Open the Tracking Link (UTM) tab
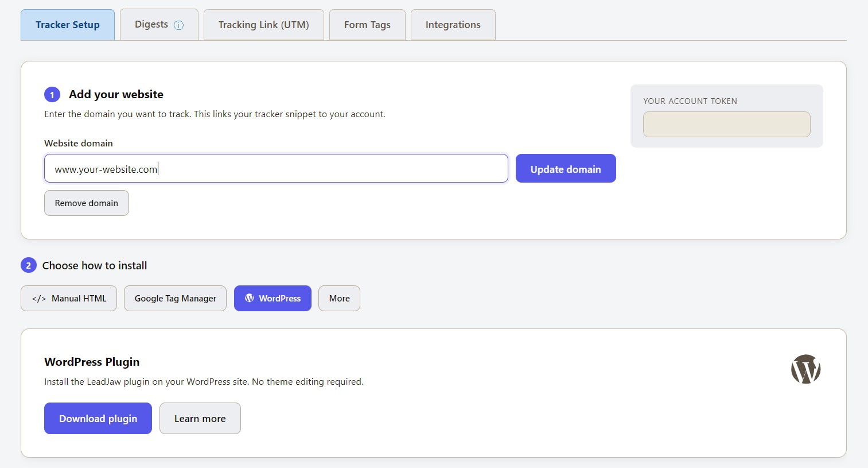This screenshot has width=868, height=468. coord(264,25)
